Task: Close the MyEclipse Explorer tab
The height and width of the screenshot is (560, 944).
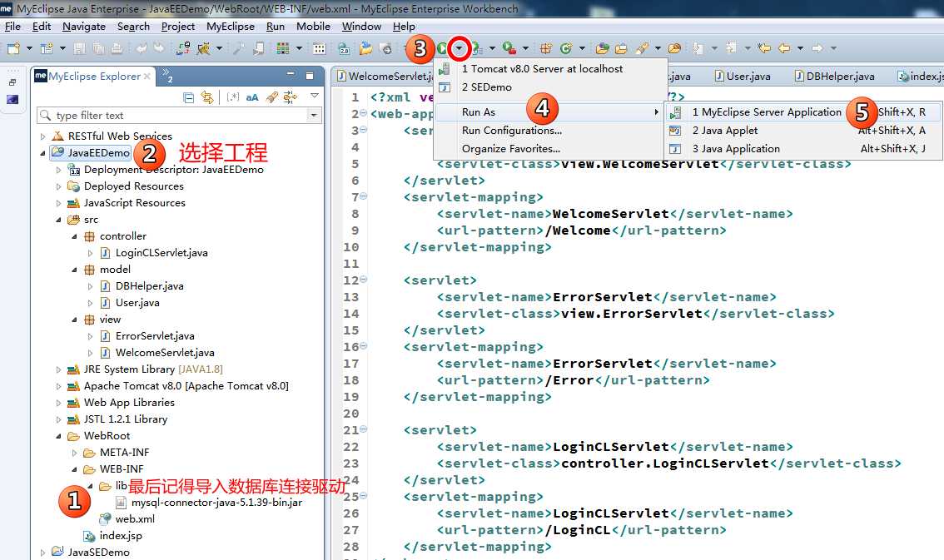Action: 147,77
